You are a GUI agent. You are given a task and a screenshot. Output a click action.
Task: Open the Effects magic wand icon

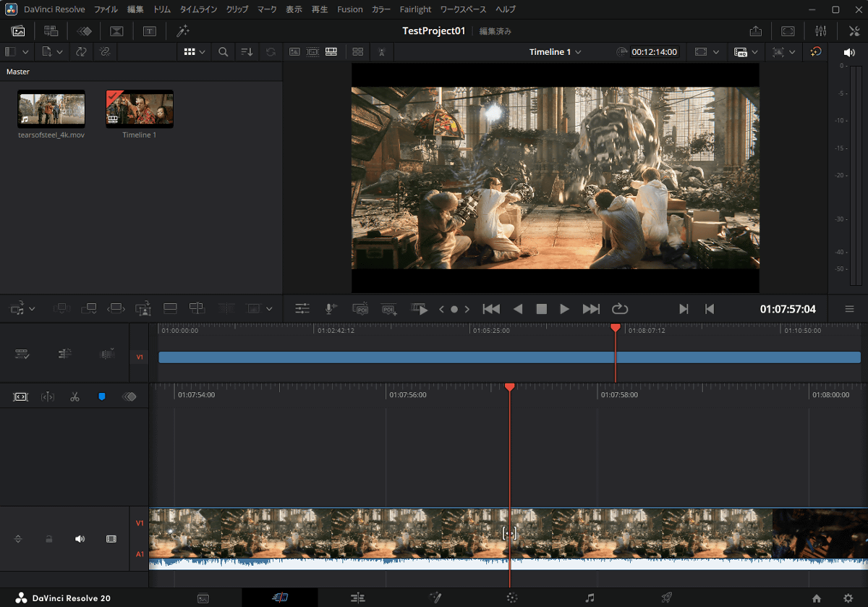click(x=183, y=31)
